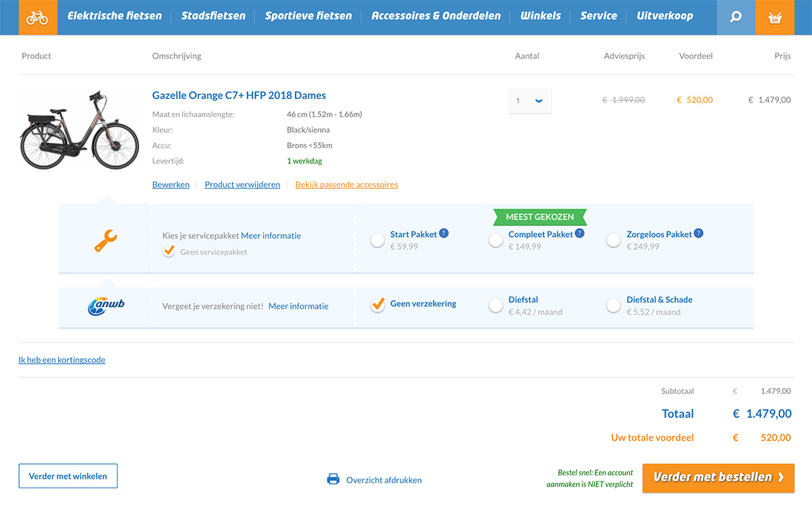
Task: Open Compleet Pakket help question icon
Action: (x=579, y=233)
